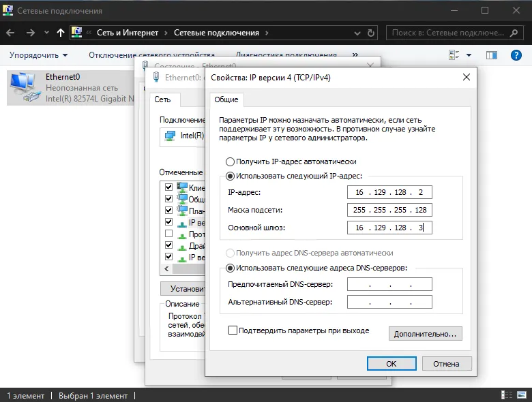This screenshot has height=402, width=532.
Task: Click the 'Маска подсети' address field
Action: [389, 210]
